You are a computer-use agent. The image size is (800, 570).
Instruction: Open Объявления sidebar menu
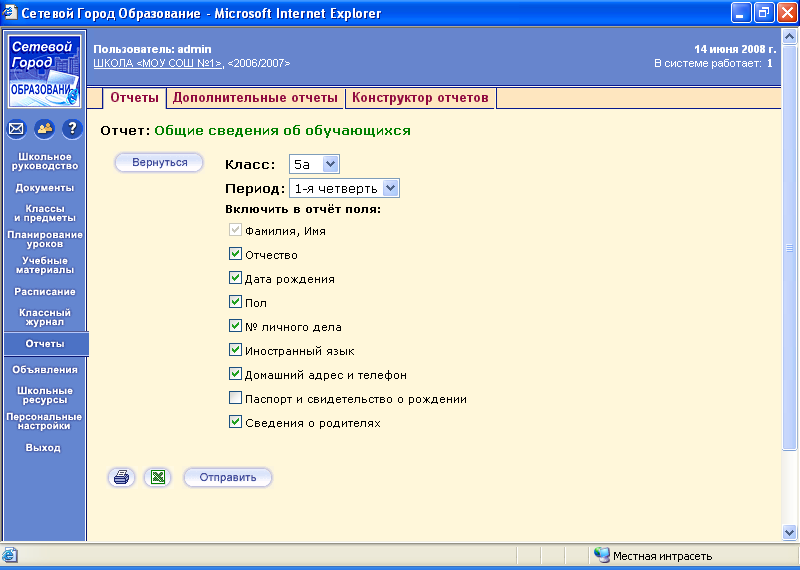(45, 370)
